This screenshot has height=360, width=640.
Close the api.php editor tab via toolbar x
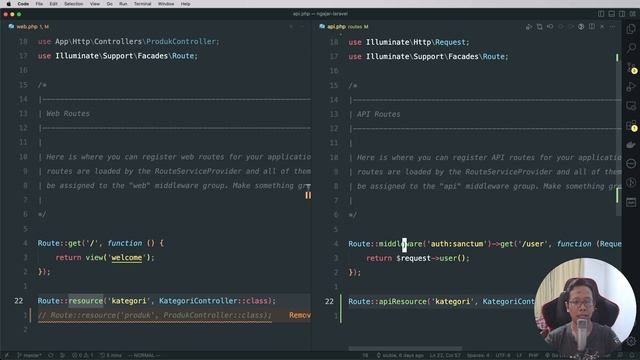tap(602, 27)
